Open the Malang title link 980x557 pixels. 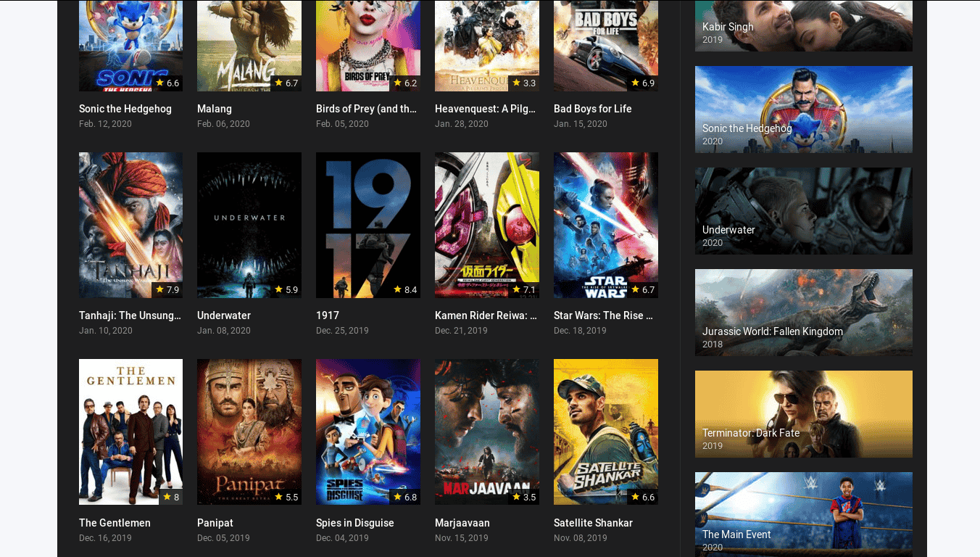coord(215,109)
